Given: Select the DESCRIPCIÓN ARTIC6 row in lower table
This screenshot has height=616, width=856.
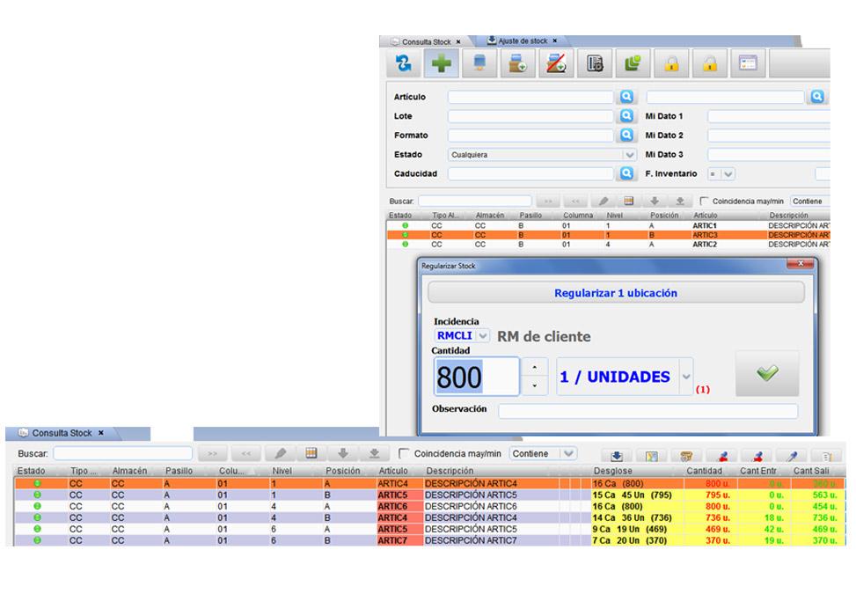Looking at the screenshot, I should point(429,506).
